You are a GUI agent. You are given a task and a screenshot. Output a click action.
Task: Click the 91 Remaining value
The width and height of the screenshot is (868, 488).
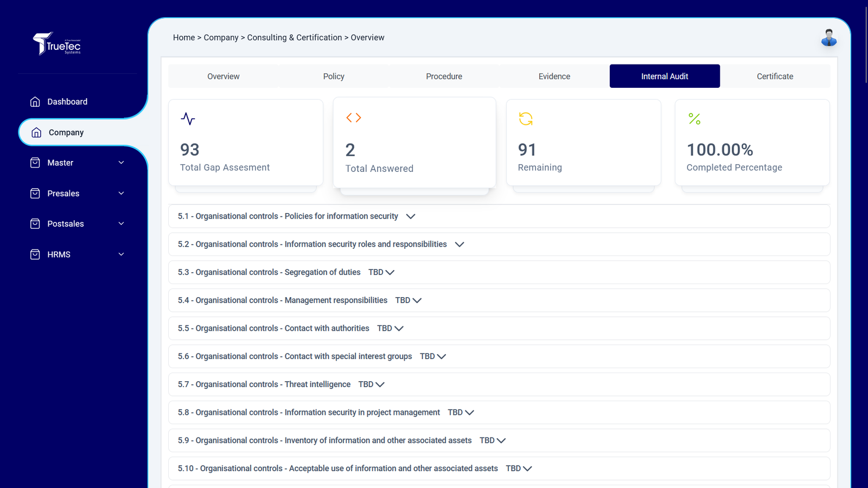pyautogui.click(x=527, y=150)
